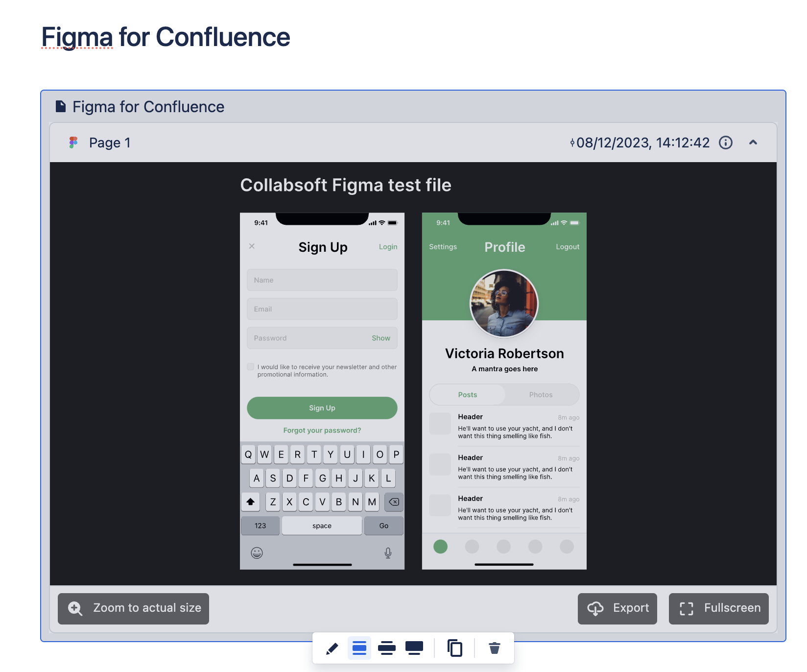
Task: Open the info icon next to timestamp
Action: tap(726, 143)
